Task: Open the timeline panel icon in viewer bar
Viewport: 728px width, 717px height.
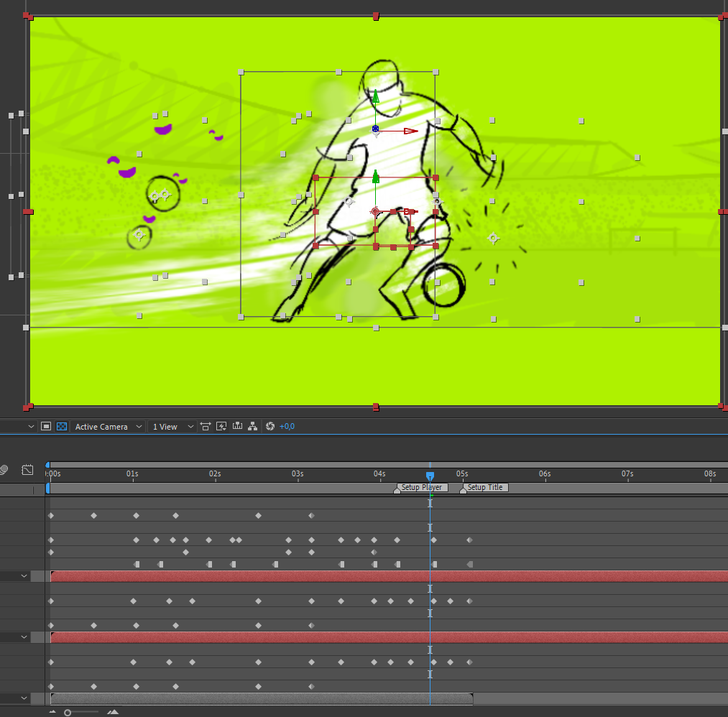Action: tap(237, 426)
